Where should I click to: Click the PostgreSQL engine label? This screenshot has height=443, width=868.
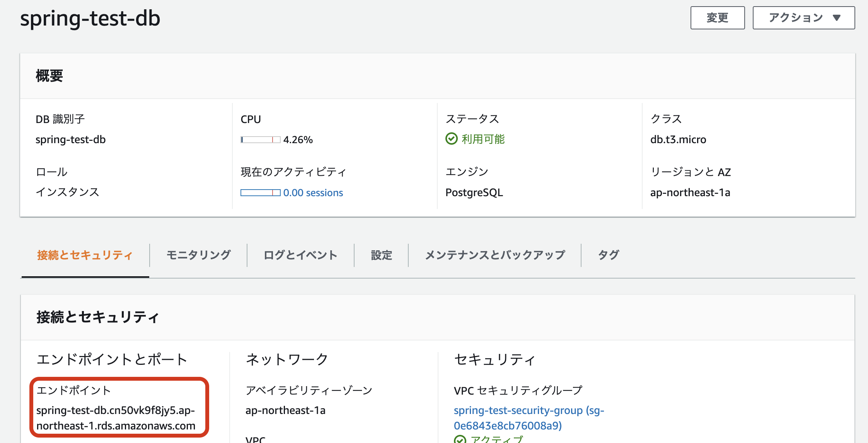coord(474,192)
